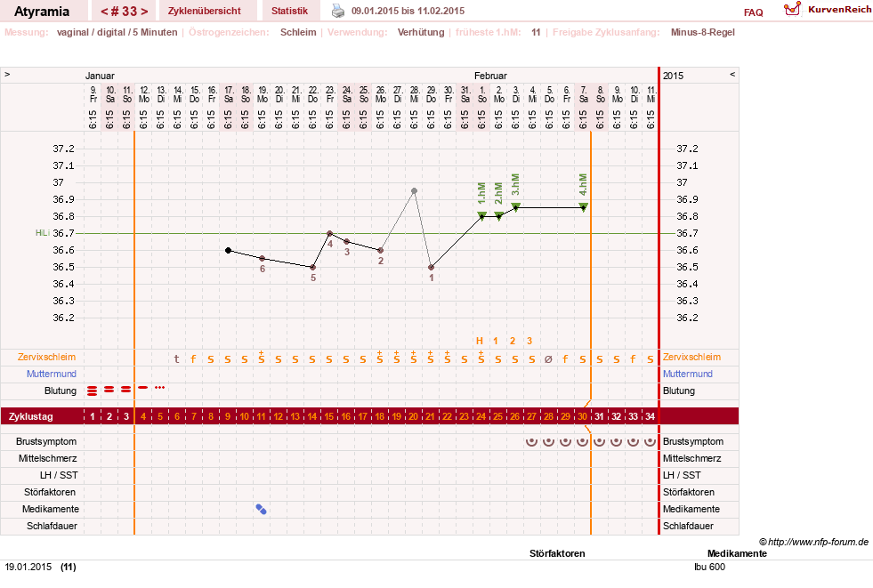Select the cycle number # 33

point(125,12)
